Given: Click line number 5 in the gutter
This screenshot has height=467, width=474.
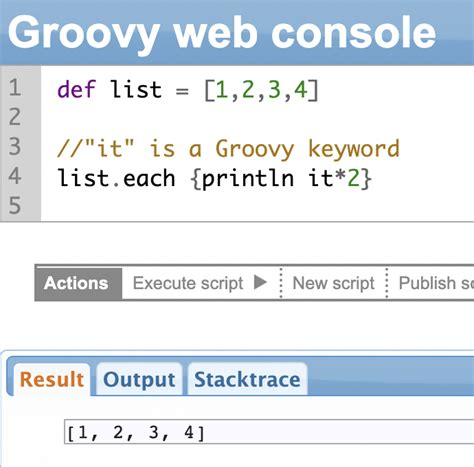Looking at the screenshot, I should coord(15,205).
